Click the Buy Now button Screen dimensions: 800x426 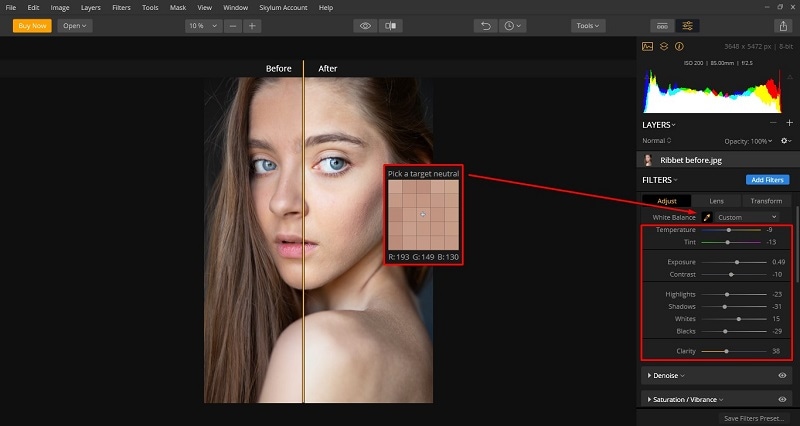click(32, 26)
